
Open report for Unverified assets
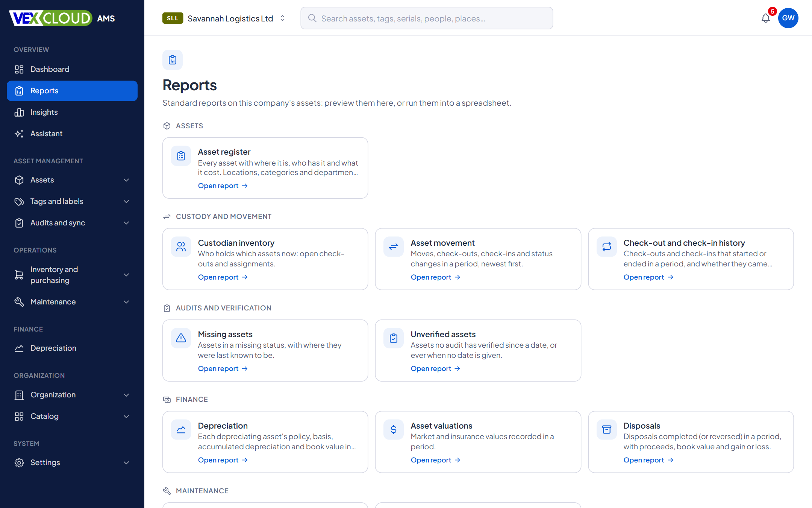tap(436, 368)
